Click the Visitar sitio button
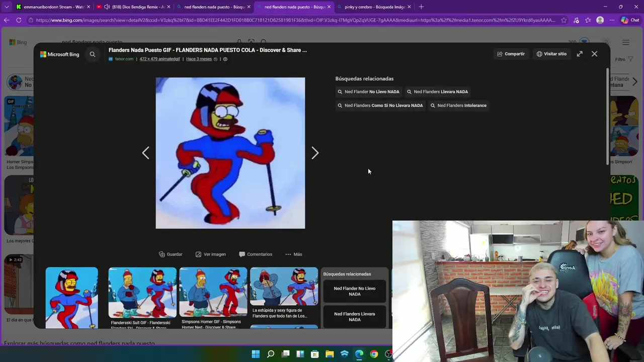644x362 pixels. tap(551, 54)
